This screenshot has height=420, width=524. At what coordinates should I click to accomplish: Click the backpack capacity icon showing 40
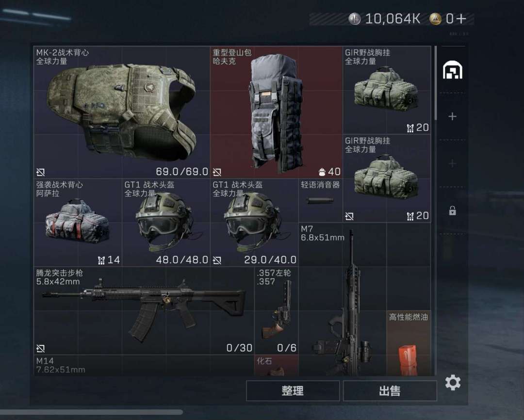pyautogui.click(x=322, y=172)
